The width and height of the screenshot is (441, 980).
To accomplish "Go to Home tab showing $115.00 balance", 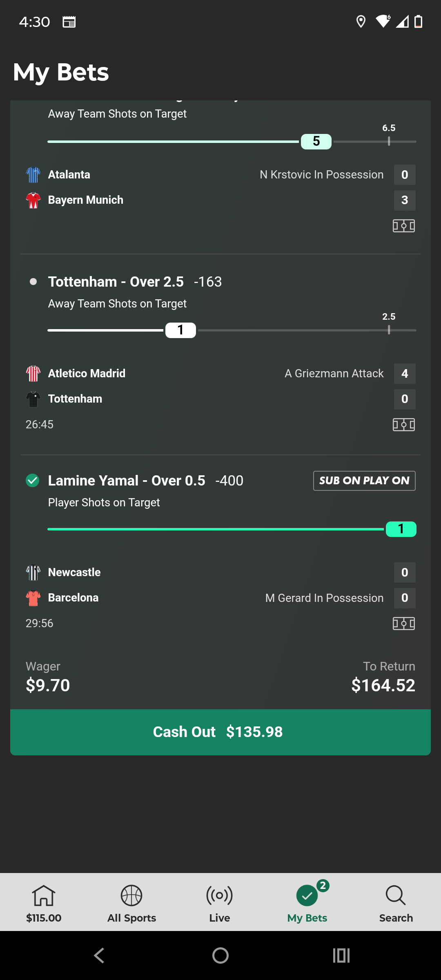I will click(44, 903).
